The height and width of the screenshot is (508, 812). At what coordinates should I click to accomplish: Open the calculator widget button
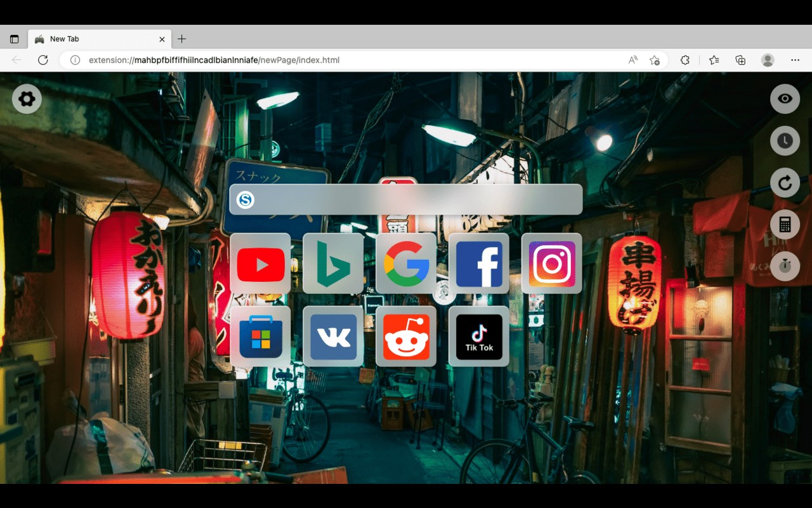coord(785,225)
